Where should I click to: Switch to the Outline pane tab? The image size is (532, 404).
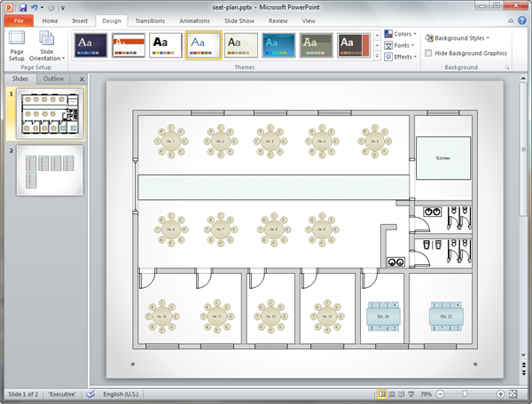click(53, 79)
